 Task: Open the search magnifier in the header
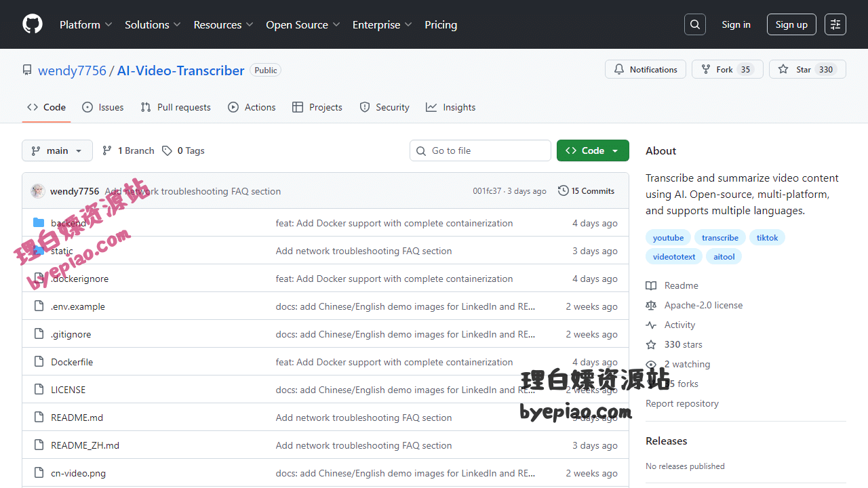tap(695, 24)
